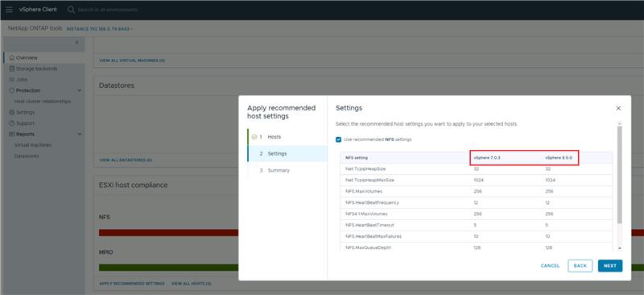The image size is (644, 295).
Task: Open the hamburger navigation menu
Action: 9,10
